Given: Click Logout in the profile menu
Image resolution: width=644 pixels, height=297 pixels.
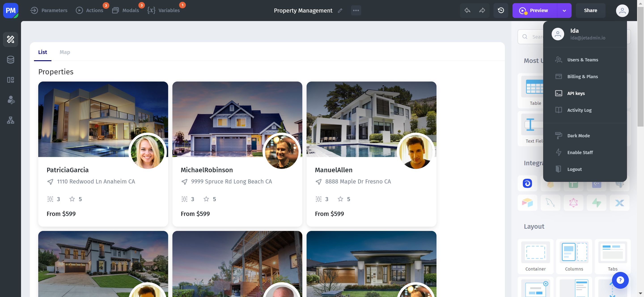Looking at the screenshot, I should (585, 169).
